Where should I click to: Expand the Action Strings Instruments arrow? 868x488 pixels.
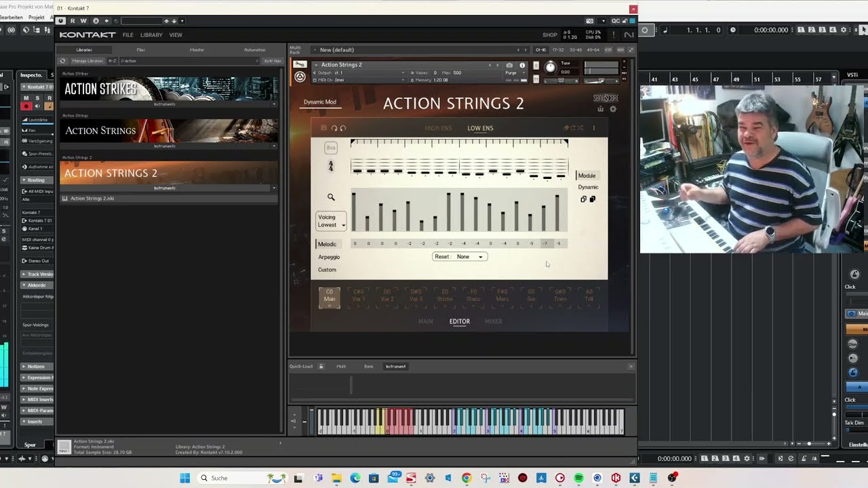click(274, 146)
